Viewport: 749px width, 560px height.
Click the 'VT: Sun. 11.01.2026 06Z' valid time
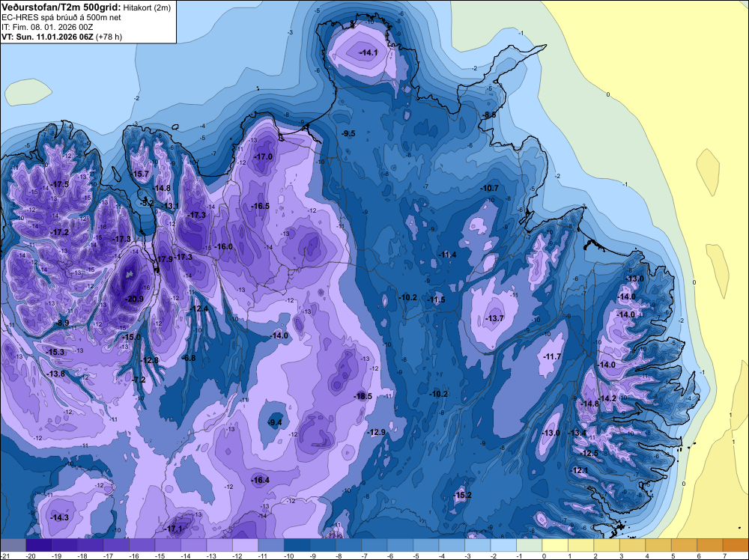pos(48,36)
